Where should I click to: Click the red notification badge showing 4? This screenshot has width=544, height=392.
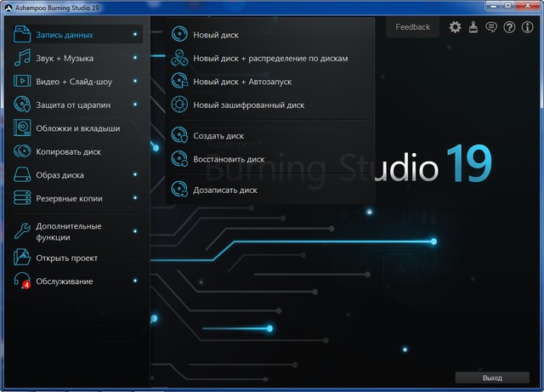click(26, 285)
